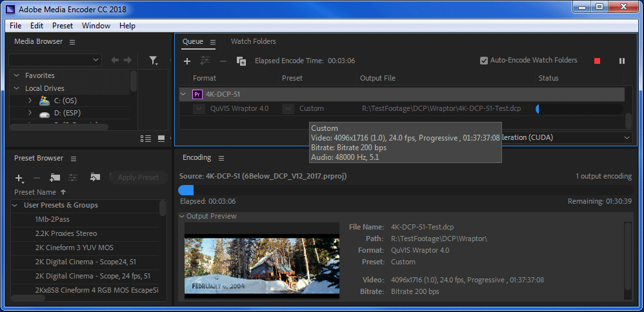Image resolution: width=644 pixels, height=312 pixels.
Task: Collapse the Favorites tree node
Action: (16, 75)
